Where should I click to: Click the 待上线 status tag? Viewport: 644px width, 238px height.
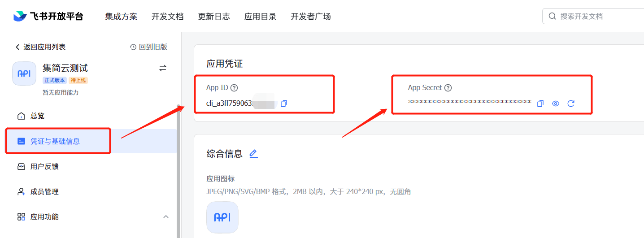click(x=78, y=80)
